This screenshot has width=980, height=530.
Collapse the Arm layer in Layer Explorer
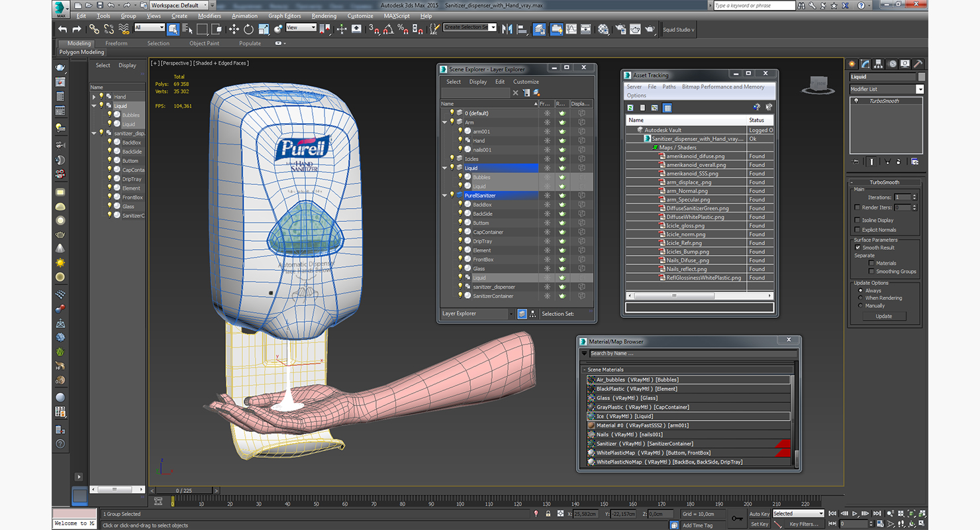point(446,122)
